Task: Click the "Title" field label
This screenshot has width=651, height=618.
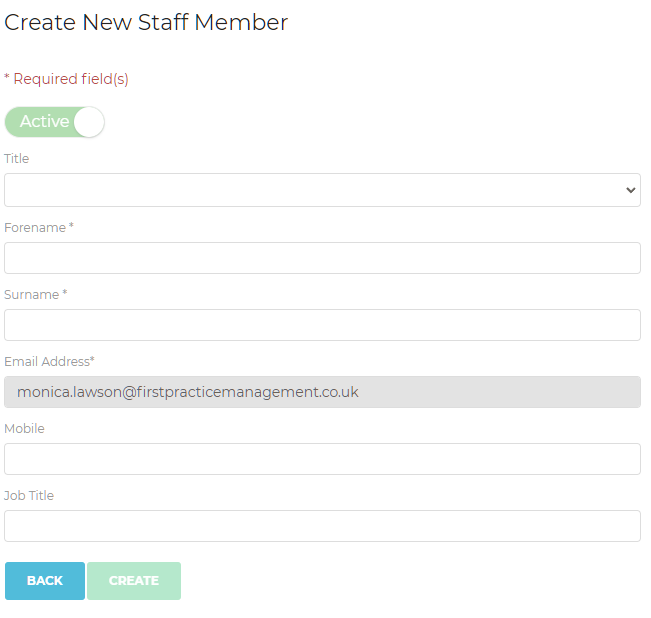Action: pyautogui.click(x=17, y=159)
